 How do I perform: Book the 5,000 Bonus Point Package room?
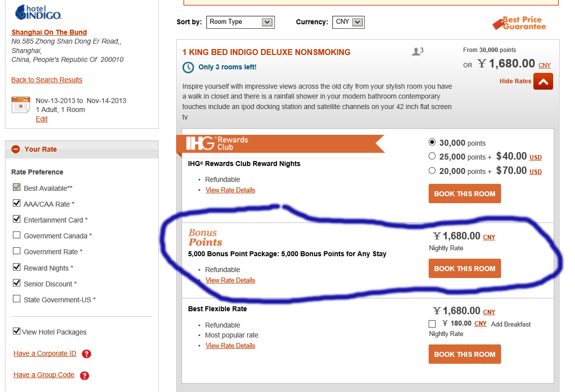coord(464,269)
